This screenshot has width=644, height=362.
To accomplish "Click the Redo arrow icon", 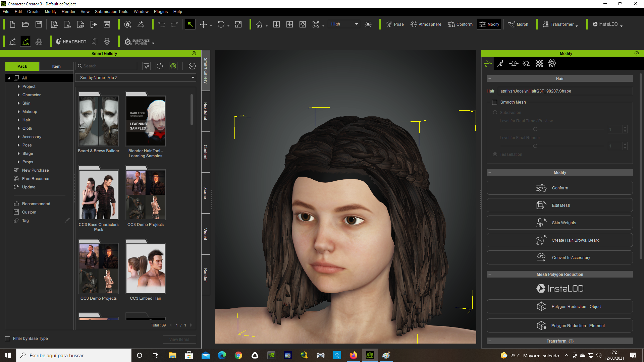I will (174, 24).
